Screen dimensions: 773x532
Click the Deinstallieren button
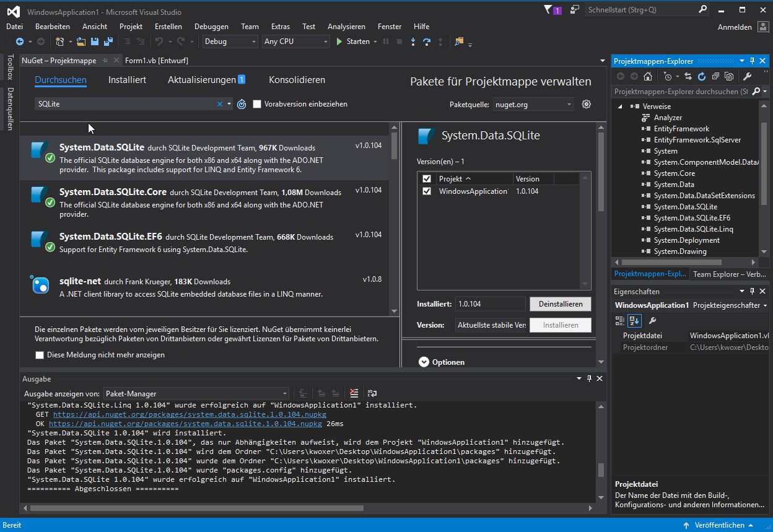click(x=560, y=304)
